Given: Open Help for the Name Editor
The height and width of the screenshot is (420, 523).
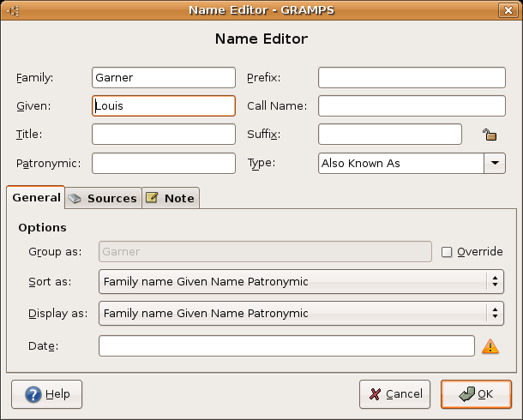Looking at the screenshot, I should [46, 394].
